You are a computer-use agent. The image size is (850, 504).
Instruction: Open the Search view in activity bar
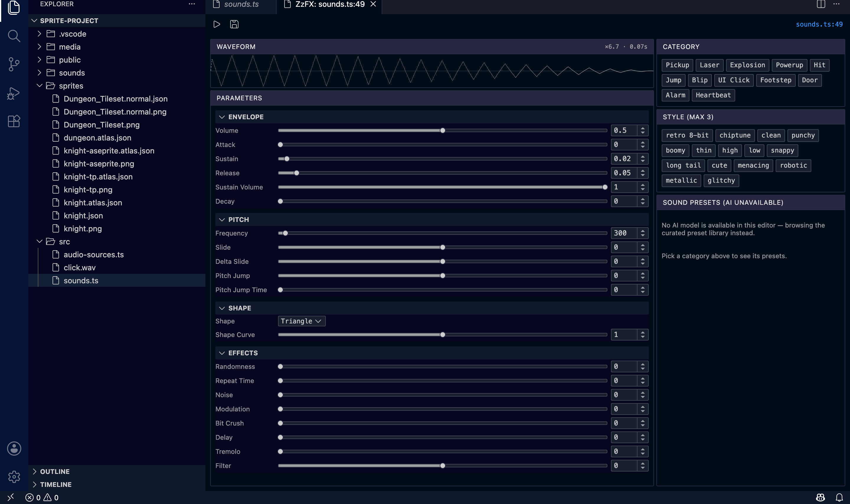(x=14, y=36)
